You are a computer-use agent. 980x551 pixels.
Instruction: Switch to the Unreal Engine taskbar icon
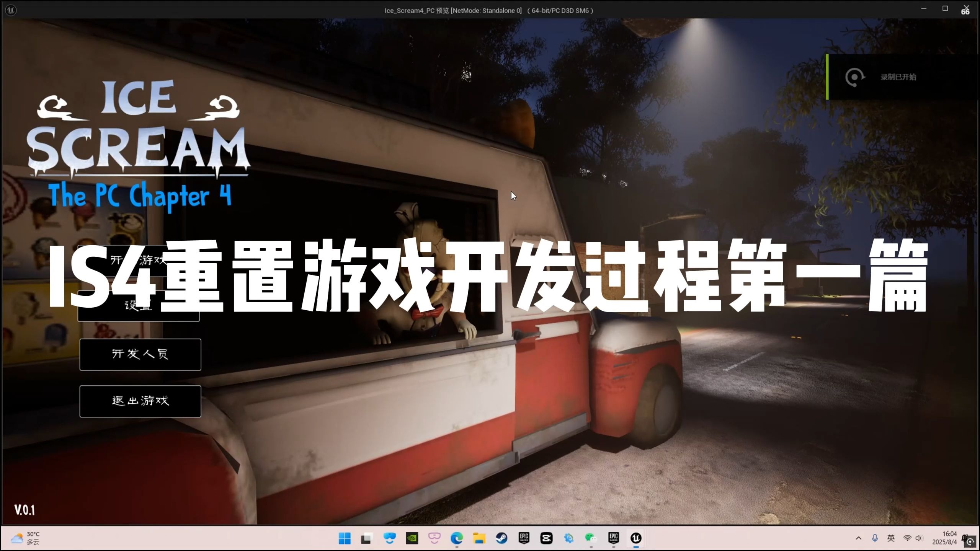point(636,538)
